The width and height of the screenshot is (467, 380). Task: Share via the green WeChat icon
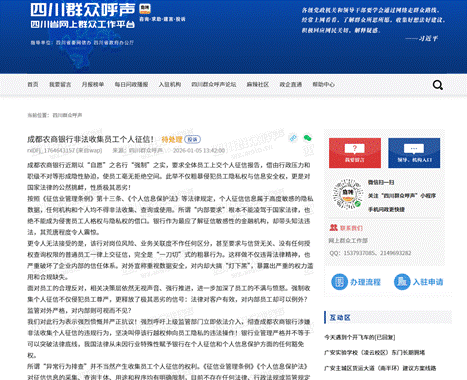[307, 138]
